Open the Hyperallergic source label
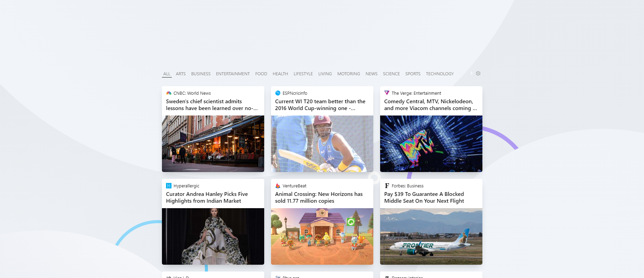The width and height of the screenshot is (644, 278). (x=186, y=186)
